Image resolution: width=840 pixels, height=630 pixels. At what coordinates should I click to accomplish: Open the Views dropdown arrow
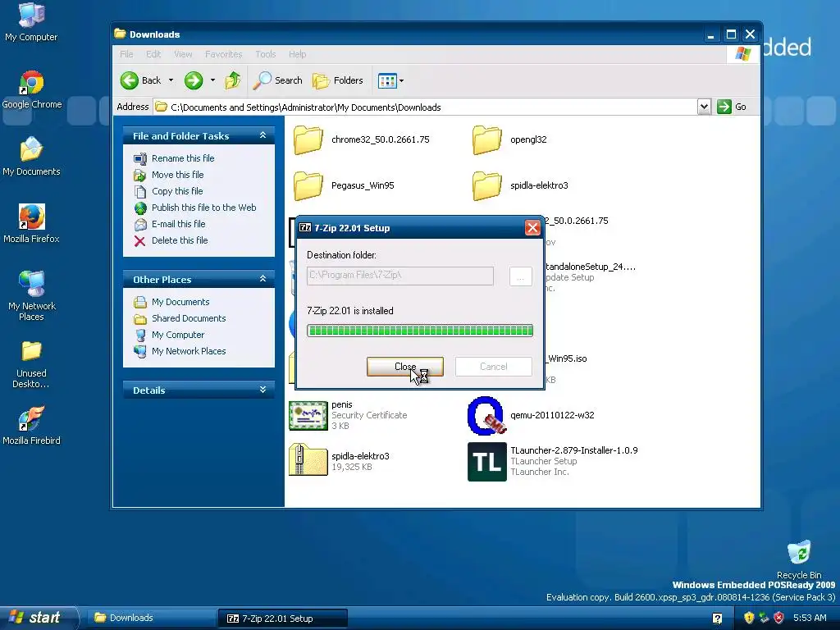point(401,81)
